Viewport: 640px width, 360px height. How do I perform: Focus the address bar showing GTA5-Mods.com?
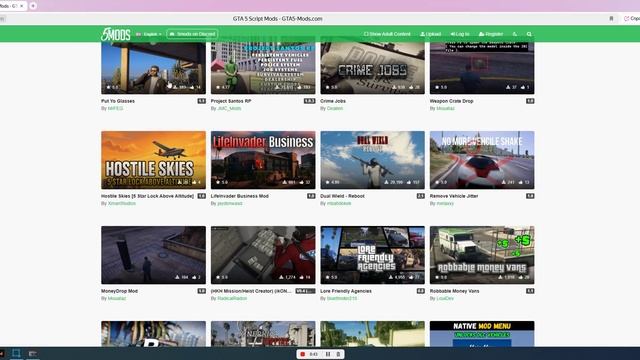[x=278, y=19]
